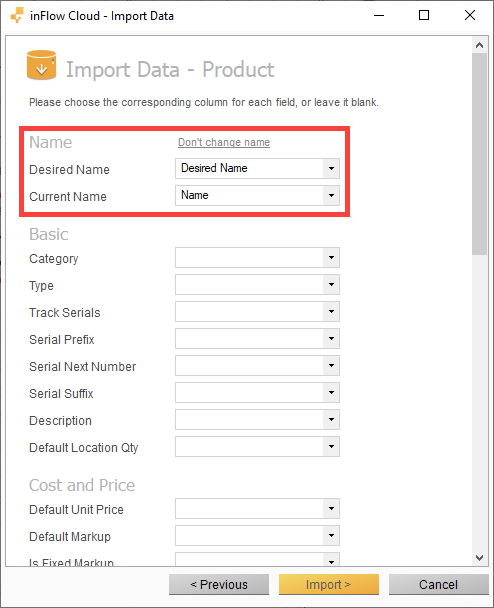The image size is (494, 608).
Task: Click the vertical scrollbar thumb
Action: 479,154
